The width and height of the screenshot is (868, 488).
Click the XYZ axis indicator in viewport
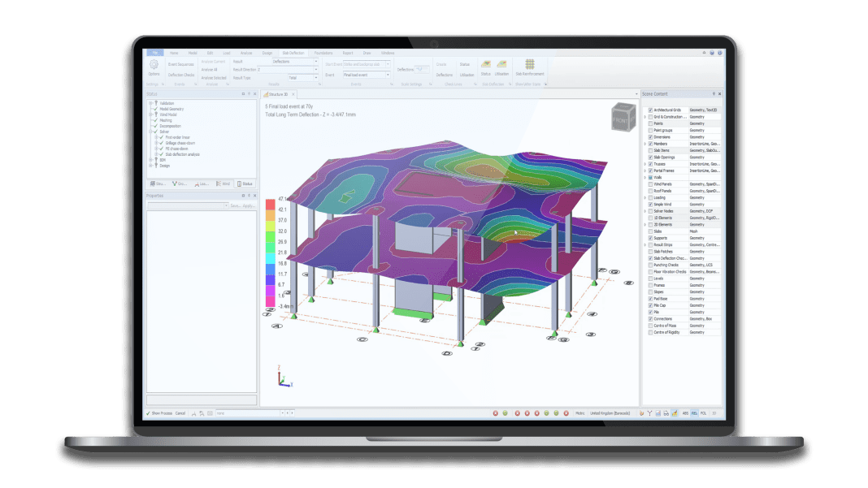coord(281,378)
